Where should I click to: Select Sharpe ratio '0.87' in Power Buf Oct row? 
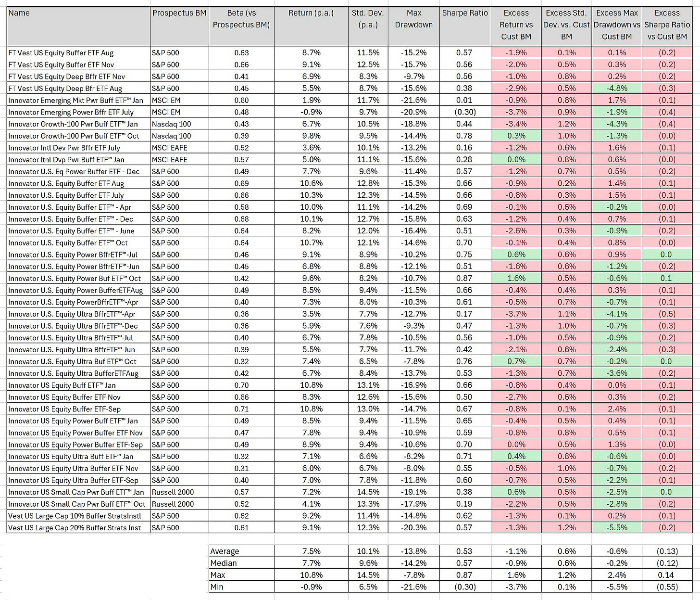coord(465,278)
